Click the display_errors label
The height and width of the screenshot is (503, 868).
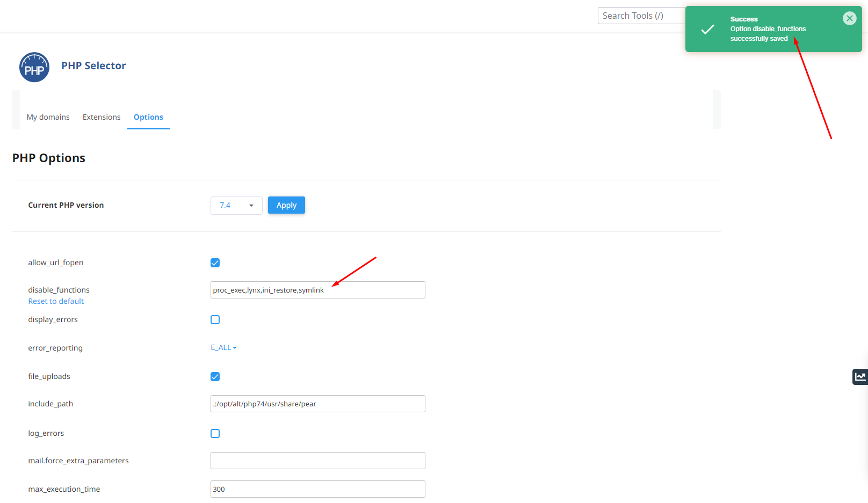(53, 319)
